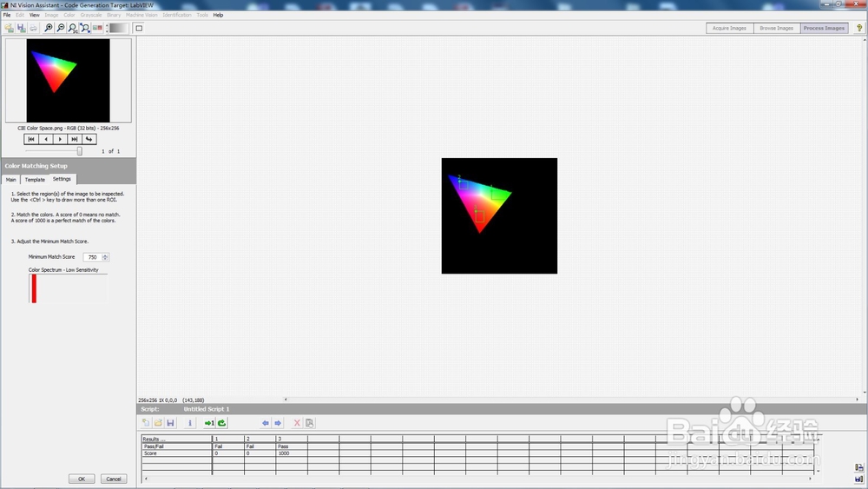Click the 'Score' row label

176,453
